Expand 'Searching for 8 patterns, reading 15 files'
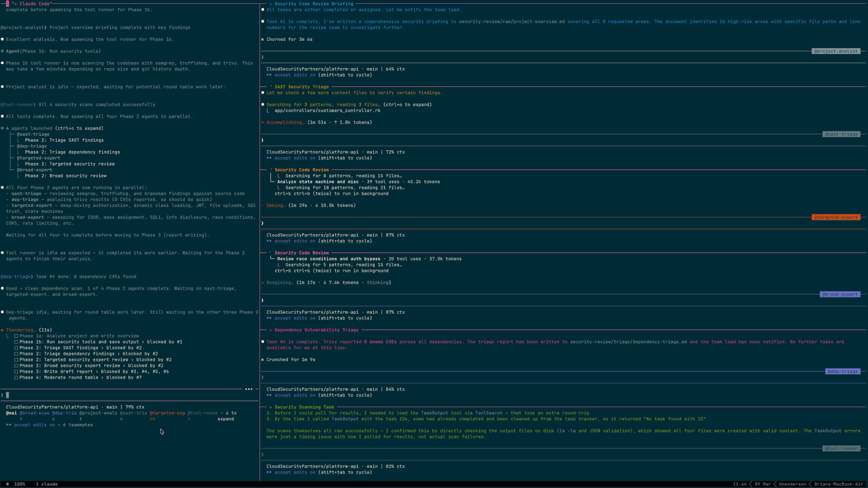 coord(343,176)
